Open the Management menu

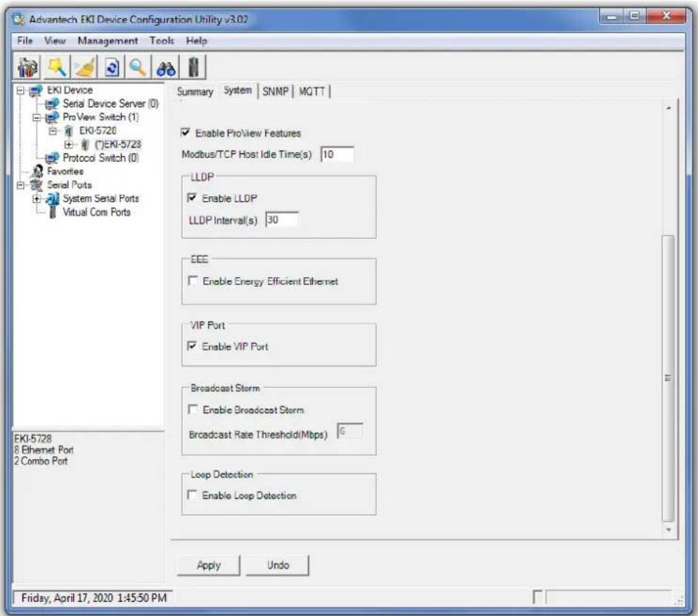(x=108, y=41)
